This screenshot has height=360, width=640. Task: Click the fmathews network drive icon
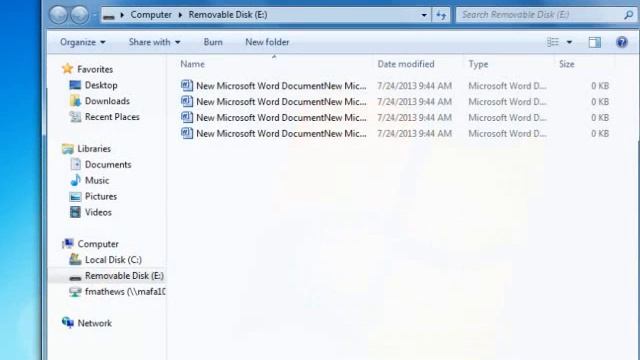[x=75, y=291]
